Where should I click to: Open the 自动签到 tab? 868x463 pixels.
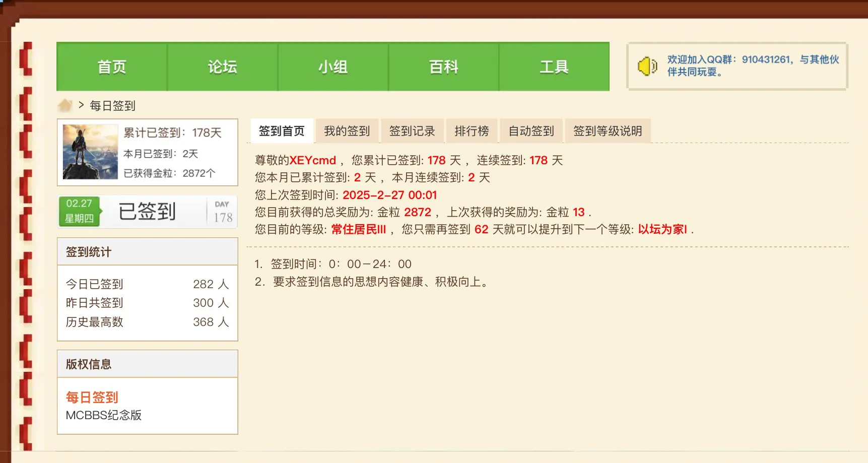(x=531, y=130)
